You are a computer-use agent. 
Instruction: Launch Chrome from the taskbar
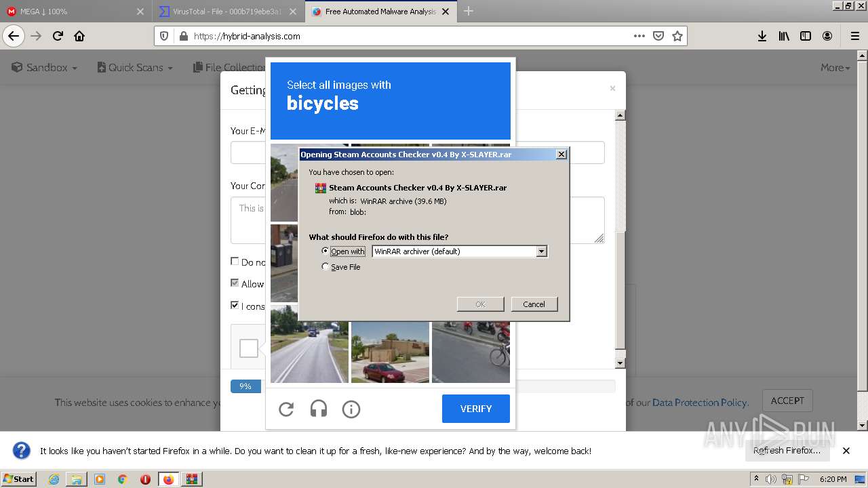pos(122,479)
